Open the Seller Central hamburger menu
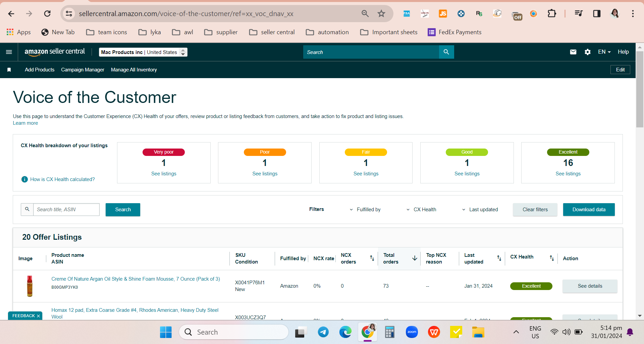This screenshot has width=644, height=344. 9,52
